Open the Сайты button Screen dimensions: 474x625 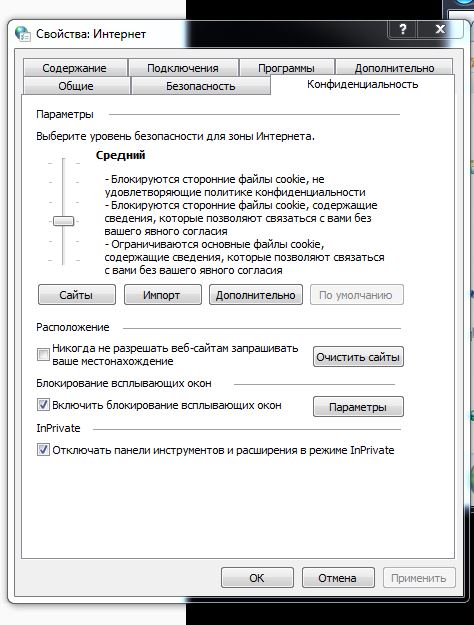coord(77,295)
